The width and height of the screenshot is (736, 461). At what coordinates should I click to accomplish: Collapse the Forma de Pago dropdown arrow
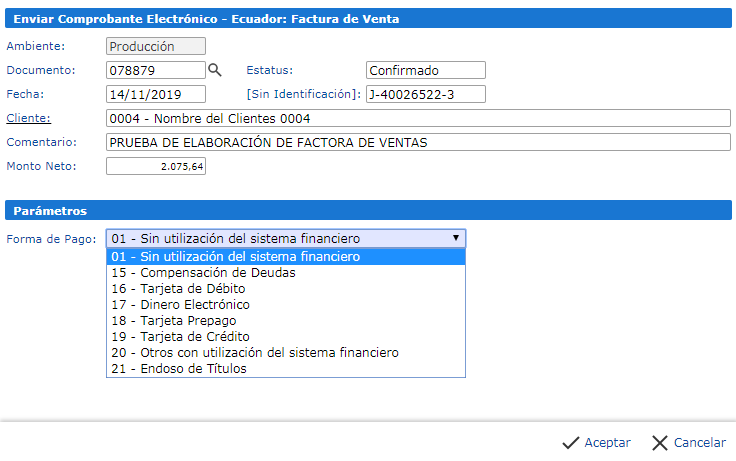coord(456,238)
